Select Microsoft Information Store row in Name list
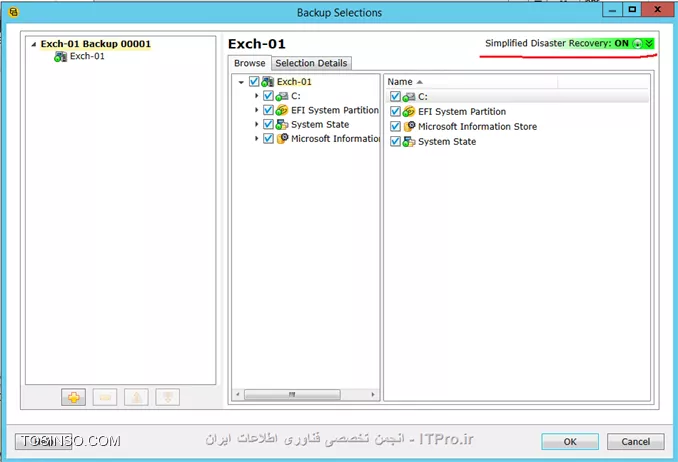 (x=518, y=126)
